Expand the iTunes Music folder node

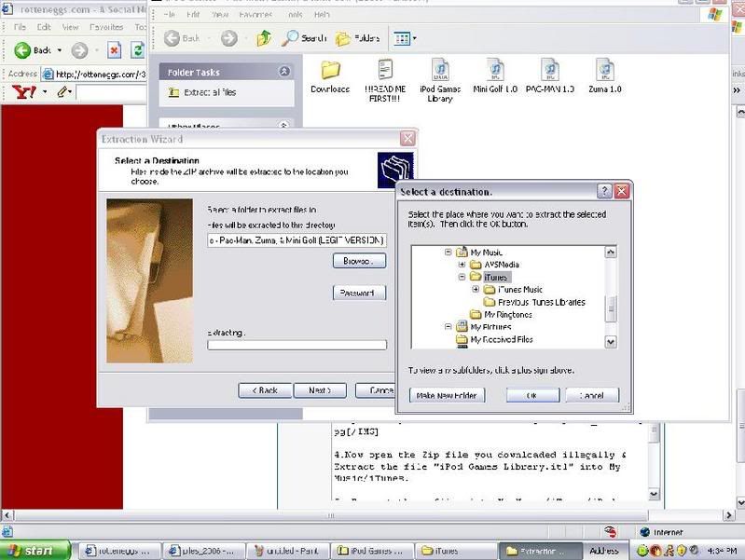pos(476,289)
